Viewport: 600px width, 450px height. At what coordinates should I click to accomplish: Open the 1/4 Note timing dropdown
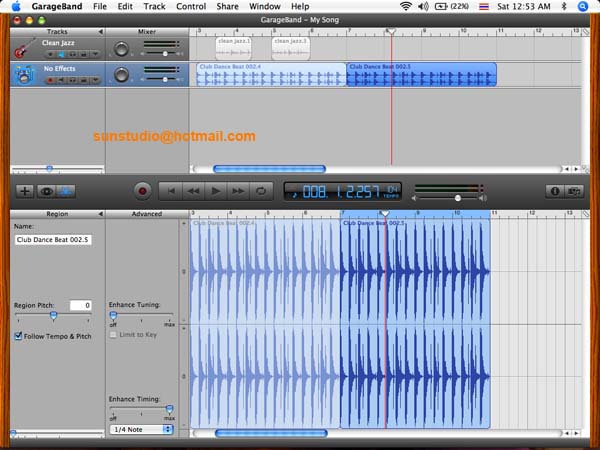point(141,429)
